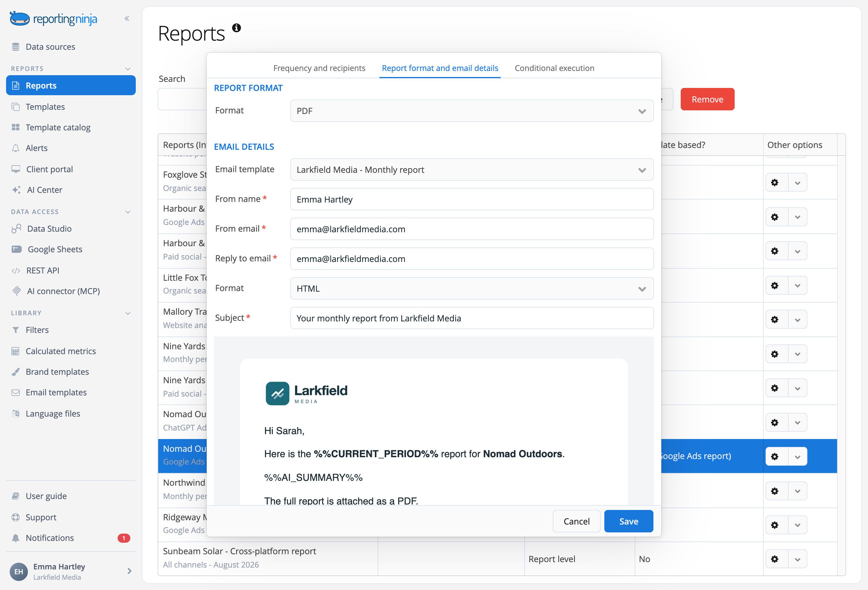This screenshot has width=868, height=590.
Task: Open the Reports info icon
Action: point(236,28)
